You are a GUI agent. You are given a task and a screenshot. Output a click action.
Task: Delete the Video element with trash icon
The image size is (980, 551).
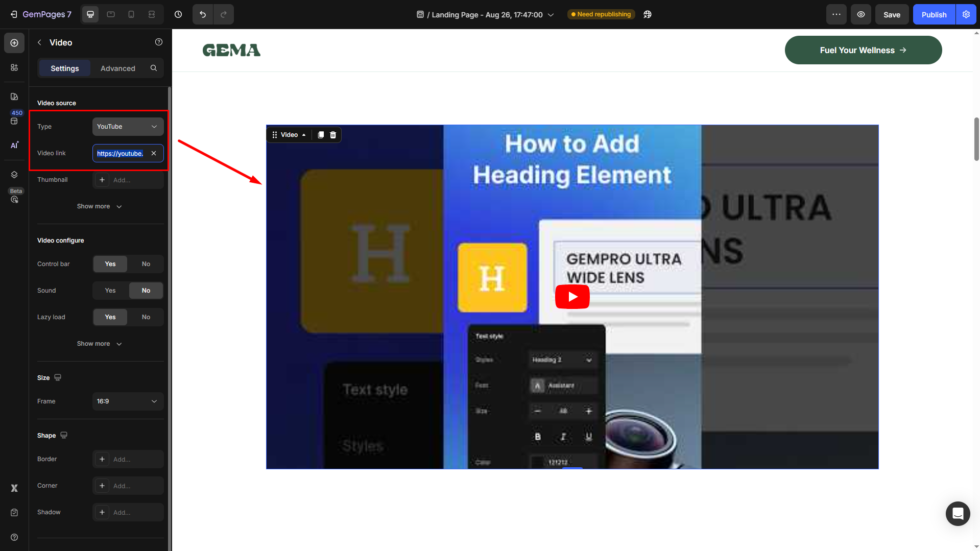tap(333, 135)
